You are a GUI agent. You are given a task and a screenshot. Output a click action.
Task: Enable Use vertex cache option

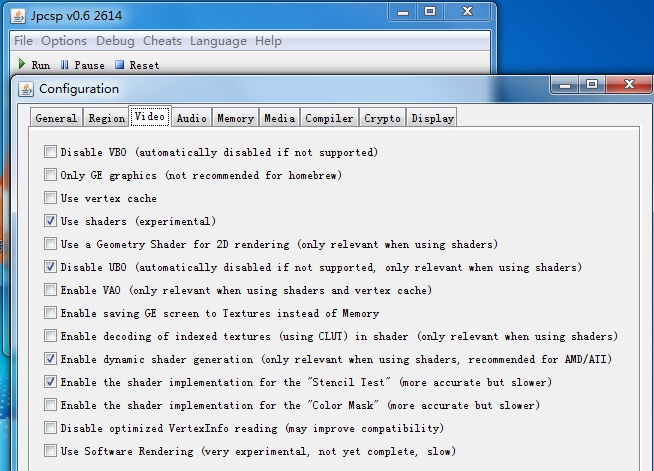tap(50, 198)
